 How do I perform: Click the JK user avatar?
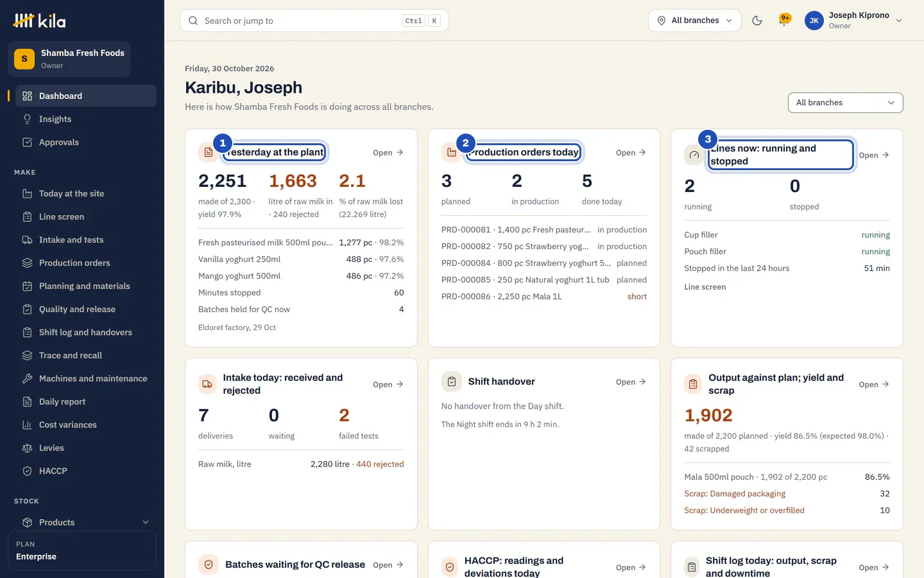814,21
